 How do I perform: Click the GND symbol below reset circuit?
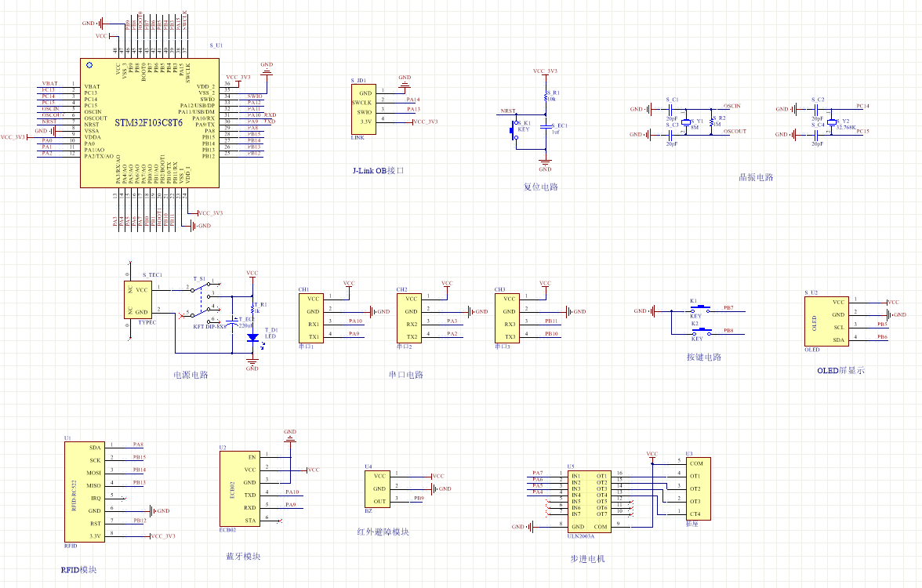[545, 165]
